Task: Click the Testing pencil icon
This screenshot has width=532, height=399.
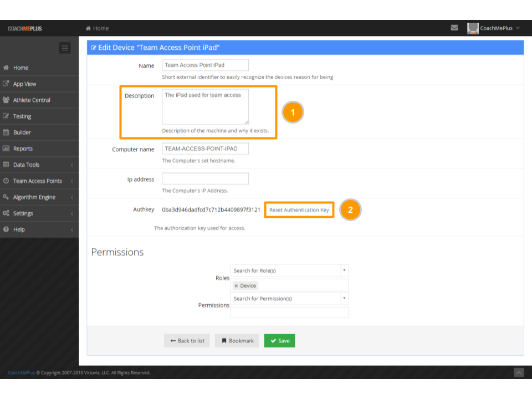Action: pyautogui.click(x=6, y=116)
